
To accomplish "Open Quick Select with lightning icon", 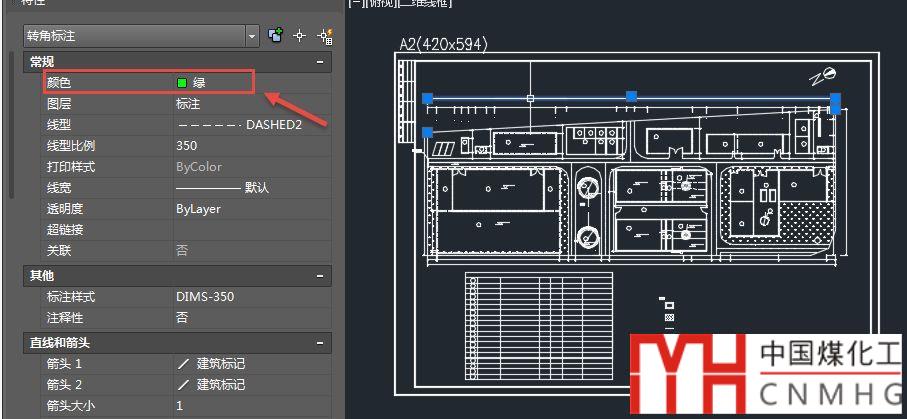I will coord(323,36).
